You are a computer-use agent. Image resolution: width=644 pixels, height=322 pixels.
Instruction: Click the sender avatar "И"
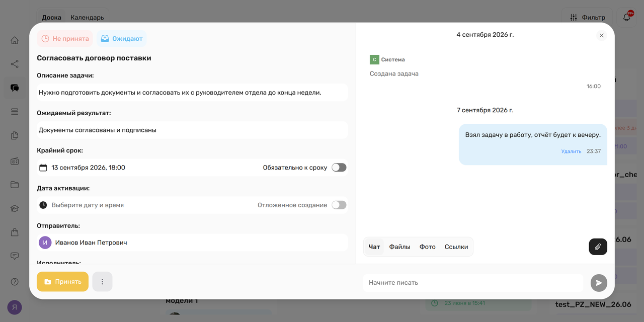[x=45, y=243]
